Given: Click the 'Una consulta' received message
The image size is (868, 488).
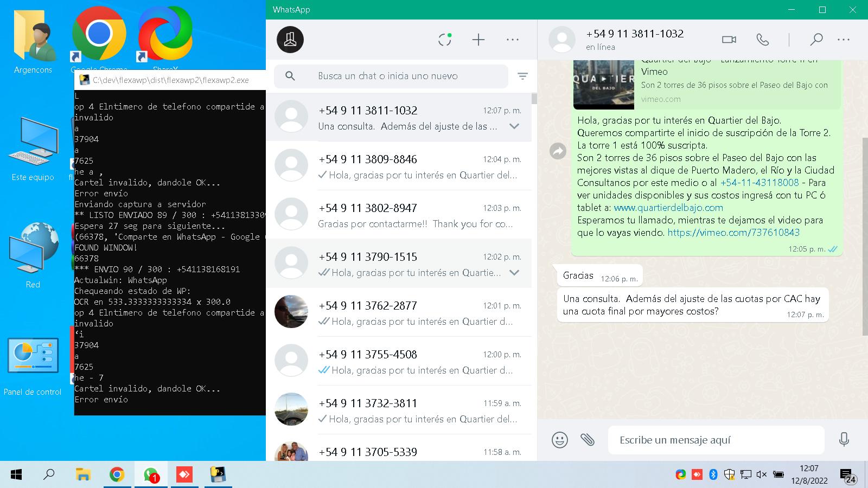Looking at the screenshot, I should tap(693, 305).
